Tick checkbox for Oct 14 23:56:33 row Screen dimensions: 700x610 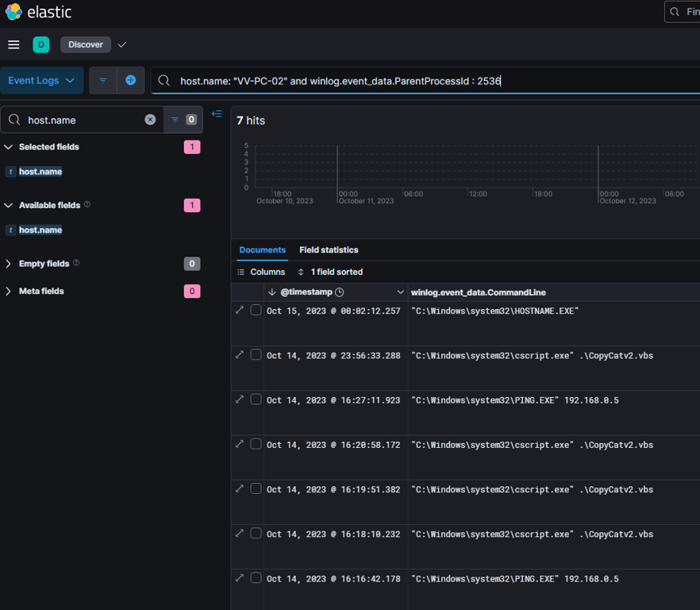click(256, 355)
